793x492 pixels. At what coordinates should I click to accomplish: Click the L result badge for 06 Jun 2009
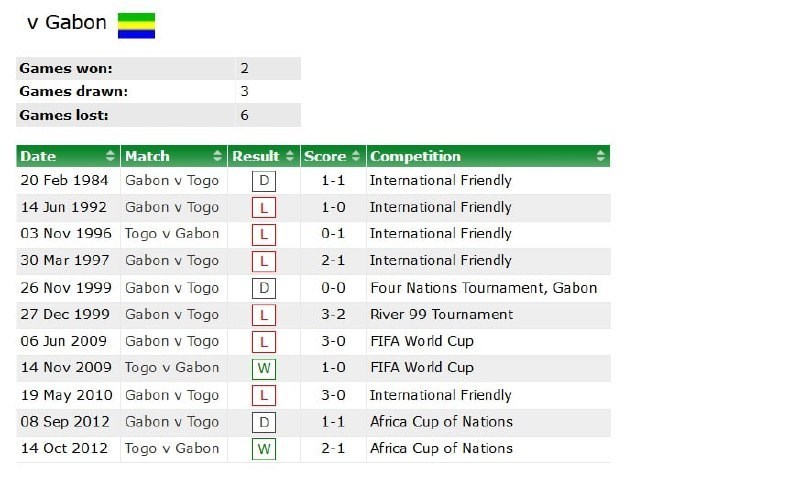tap(264, 342)
